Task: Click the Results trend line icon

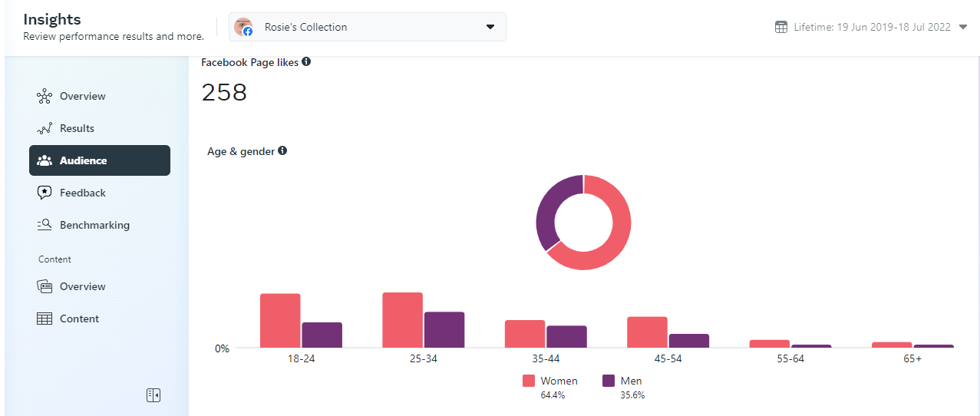Action: pos(45,129)
